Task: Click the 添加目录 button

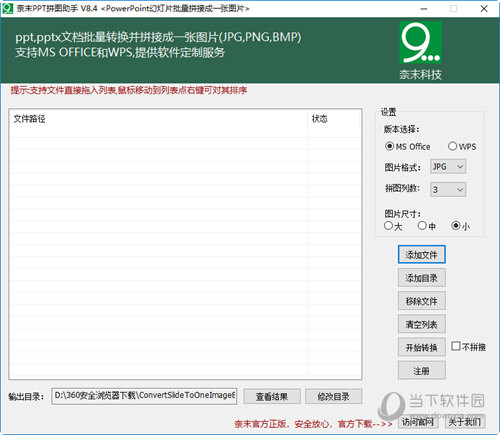Action: [x=422, y=278]
